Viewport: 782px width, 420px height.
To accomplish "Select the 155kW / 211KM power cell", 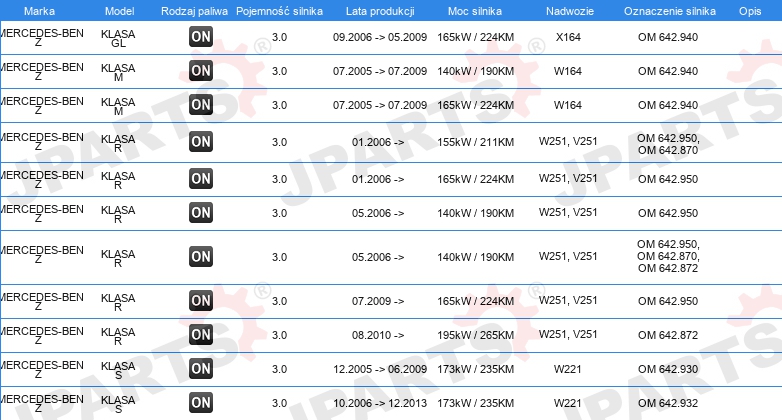I will 475,142.
